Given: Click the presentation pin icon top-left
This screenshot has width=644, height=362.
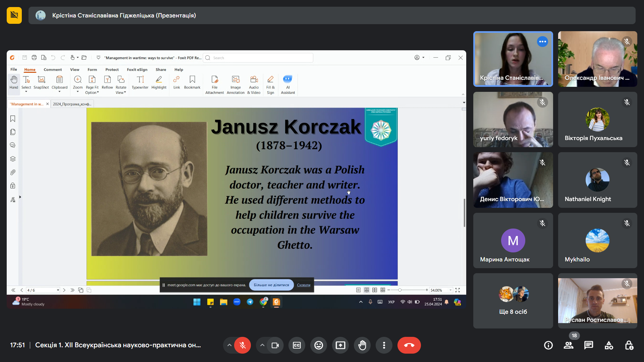Looking at the screenshot, I should tap(14, 15).
